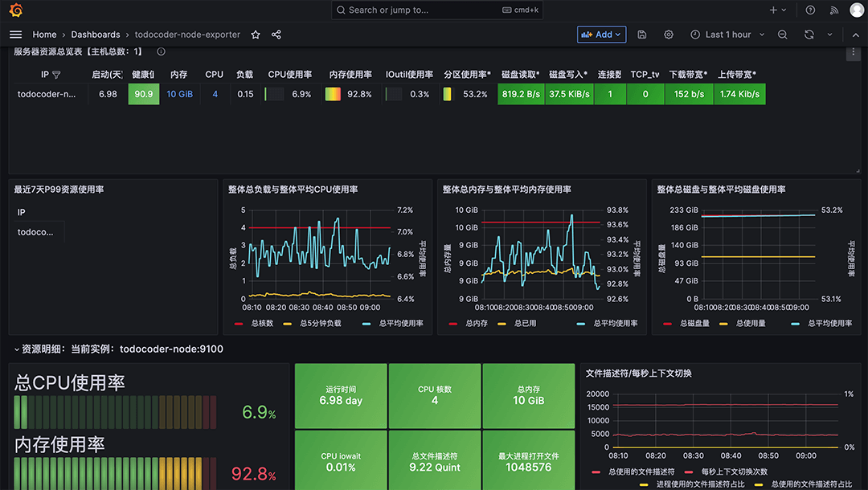Share the dashboard via share icon
868x490 pixels.
pyautogui.click(x=276, y=35)
